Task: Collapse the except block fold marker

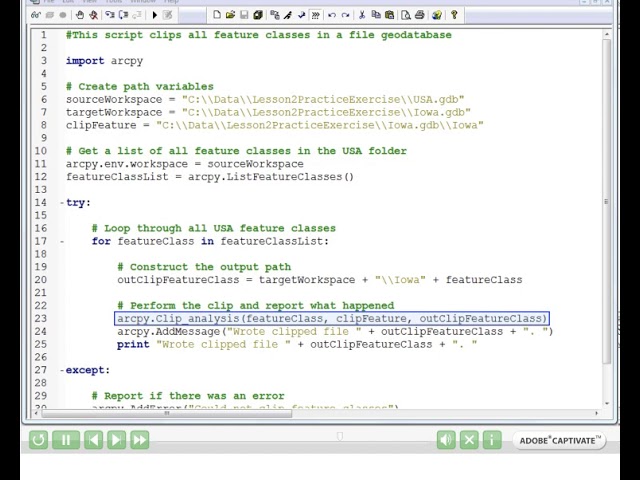Action: 62,370
